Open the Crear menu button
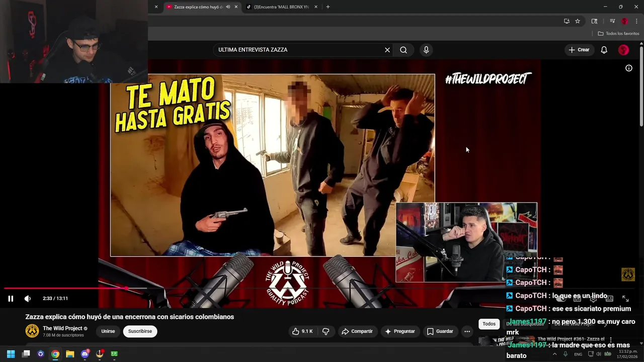Viewport: 644px width, 362px height. (579, 50)
